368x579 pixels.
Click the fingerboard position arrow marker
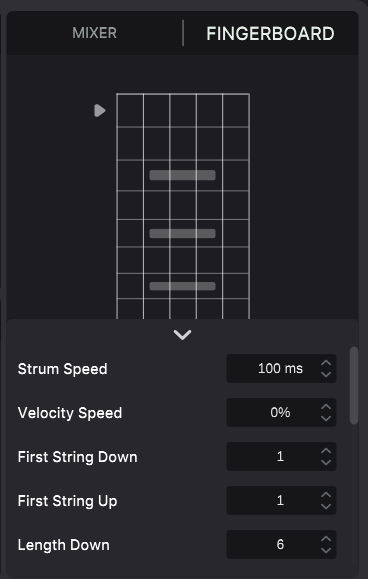(100, 110)
